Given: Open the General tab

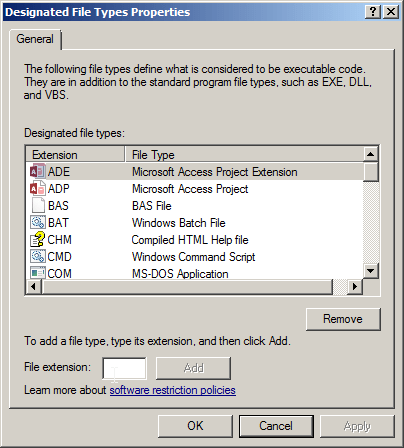Looking at the screenshot, I should coord(35,39).
